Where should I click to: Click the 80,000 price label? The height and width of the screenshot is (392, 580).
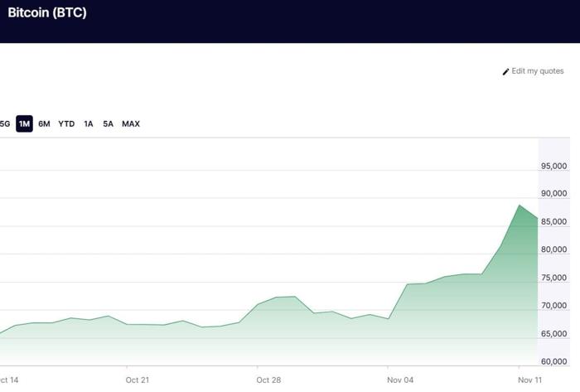pyautogui.click(x=553, y=249)
